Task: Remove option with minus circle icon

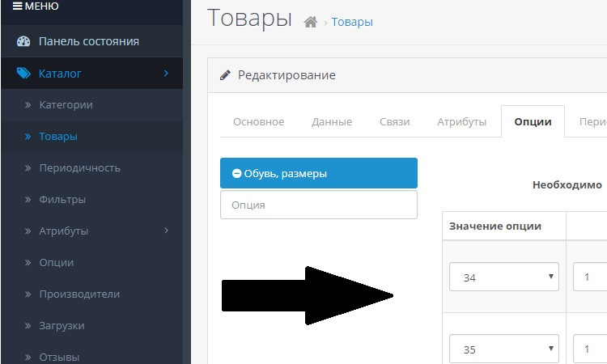Action: click(x=236, y=173)
